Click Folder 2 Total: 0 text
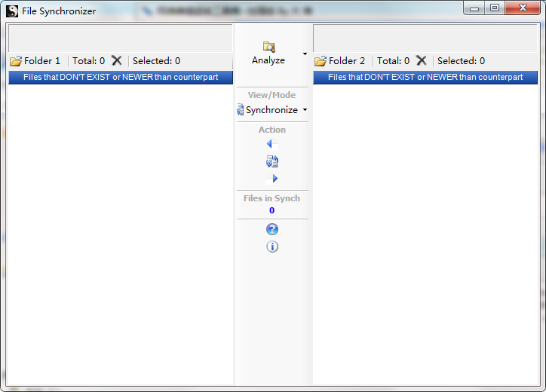 click(x=393, y=61)
